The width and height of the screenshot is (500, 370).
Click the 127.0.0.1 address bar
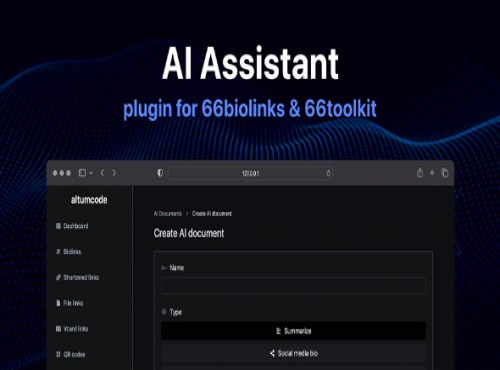[x=251, y=173]
